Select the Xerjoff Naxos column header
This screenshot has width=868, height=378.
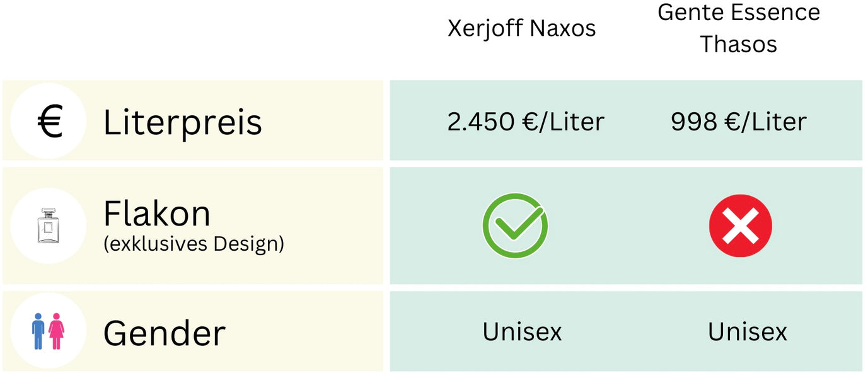(521, 28)
